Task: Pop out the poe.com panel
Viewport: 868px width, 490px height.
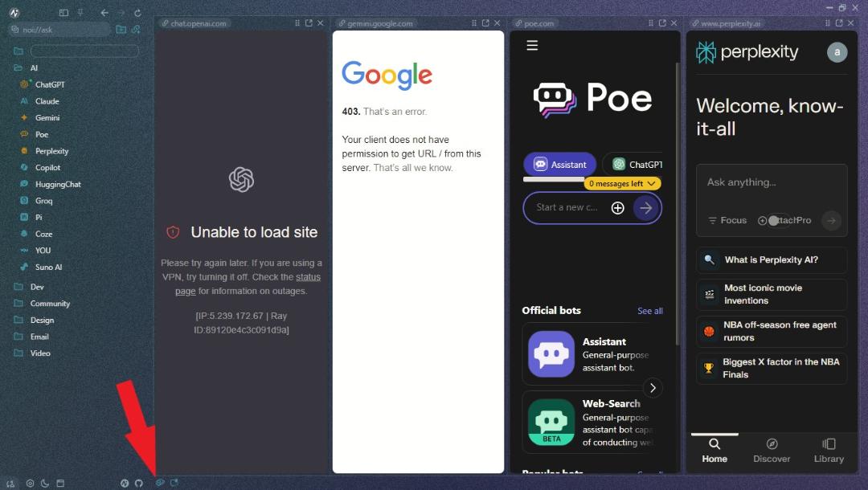Action: coord(662,23)
